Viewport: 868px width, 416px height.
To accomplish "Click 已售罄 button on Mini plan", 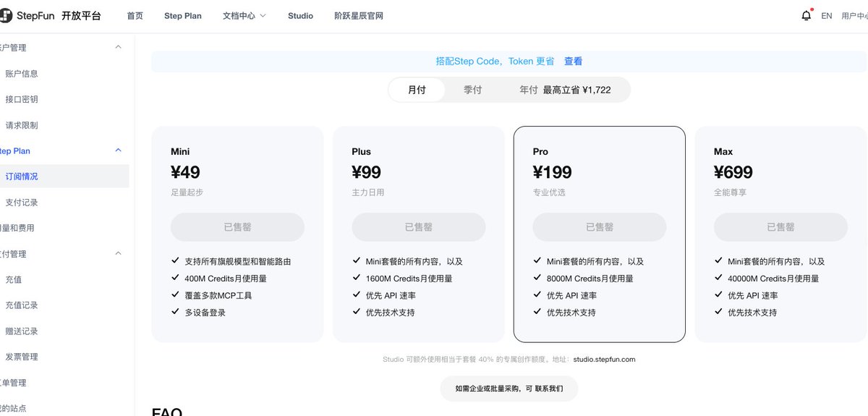I will (x=237, y=227).
